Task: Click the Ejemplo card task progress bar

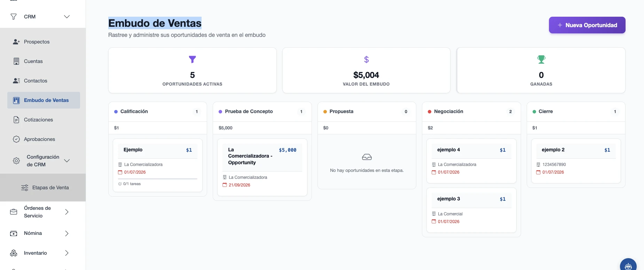Action: (158, 179)
